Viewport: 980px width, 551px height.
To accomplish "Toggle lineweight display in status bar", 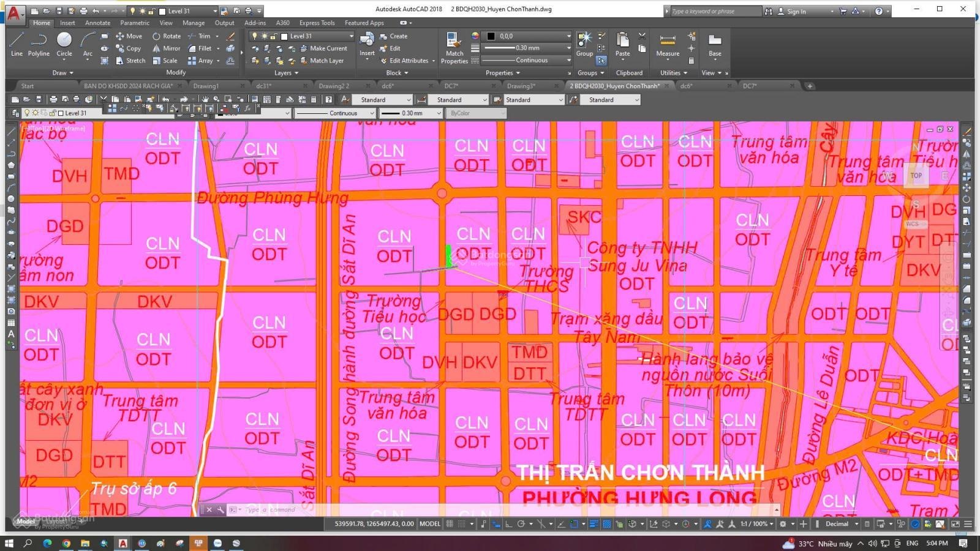I will pyautogui.click(x=594, y=524).
